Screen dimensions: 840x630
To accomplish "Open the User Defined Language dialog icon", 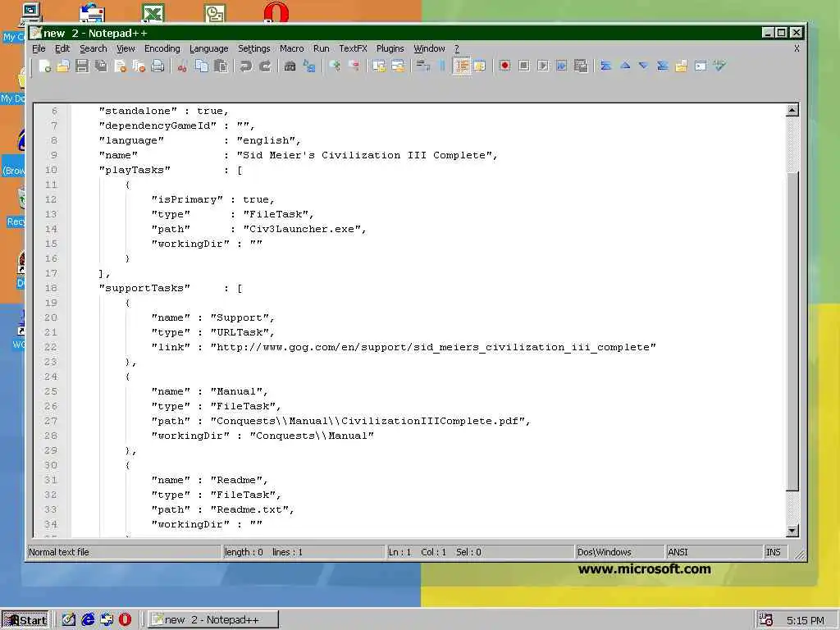I will (x=480, y=66).
